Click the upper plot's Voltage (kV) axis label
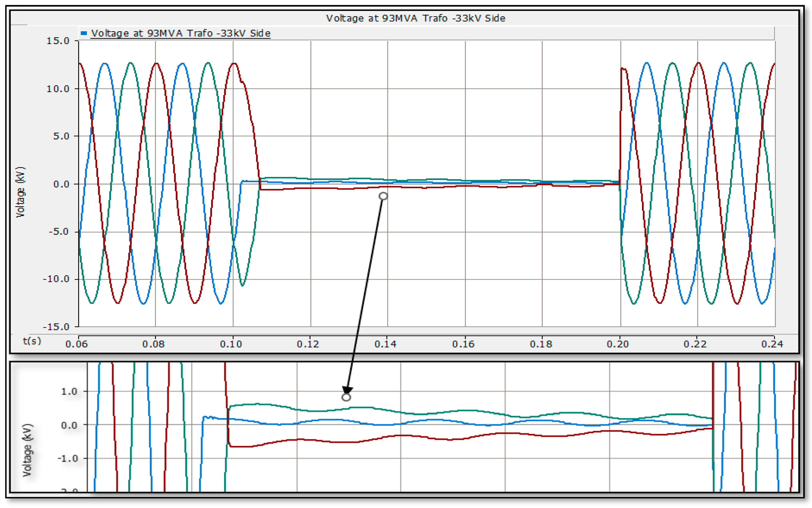The height and width of the screenshot is (508, 812). (x=20, y=192)
